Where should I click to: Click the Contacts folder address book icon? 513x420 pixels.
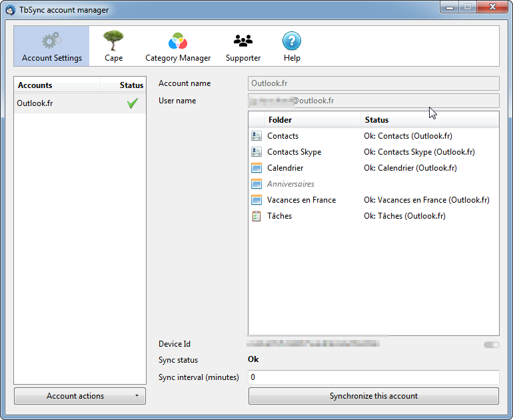pyautogui.click(x=256, y=136)
